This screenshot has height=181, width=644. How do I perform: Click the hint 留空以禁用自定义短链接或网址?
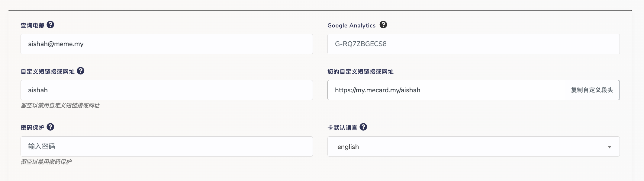click(x=60, y=105)
